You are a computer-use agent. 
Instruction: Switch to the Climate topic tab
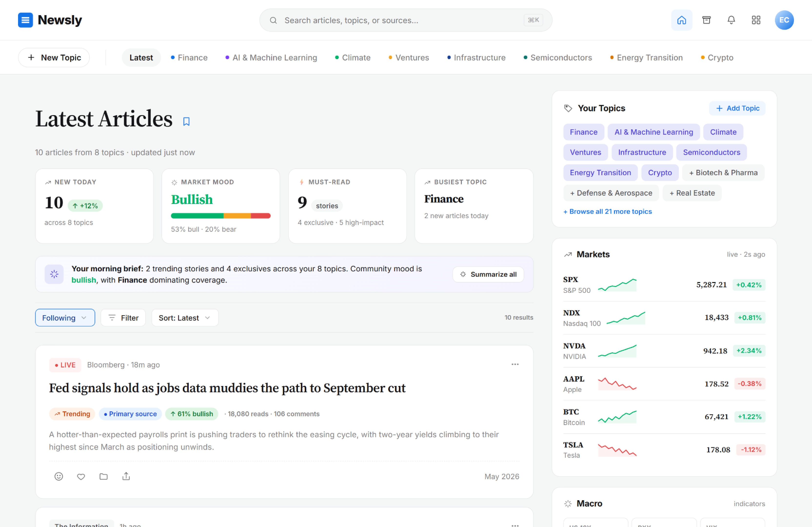tap(352, 58)
